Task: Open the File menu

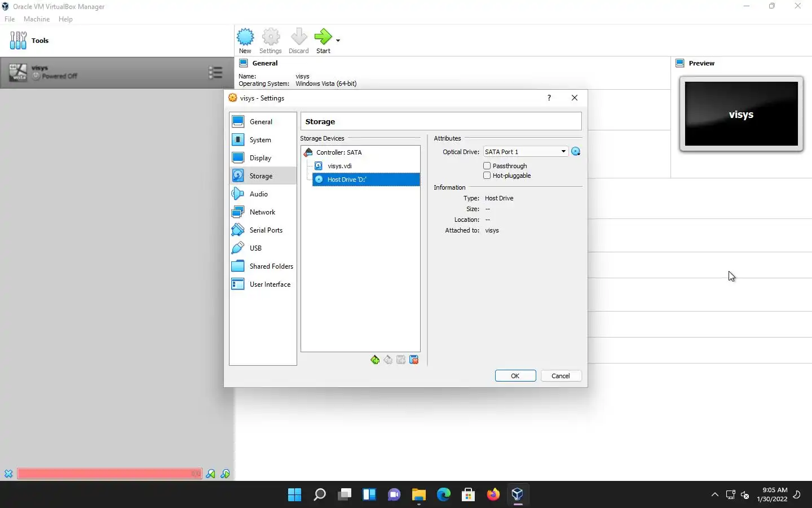Action: [x=10, y=19]
